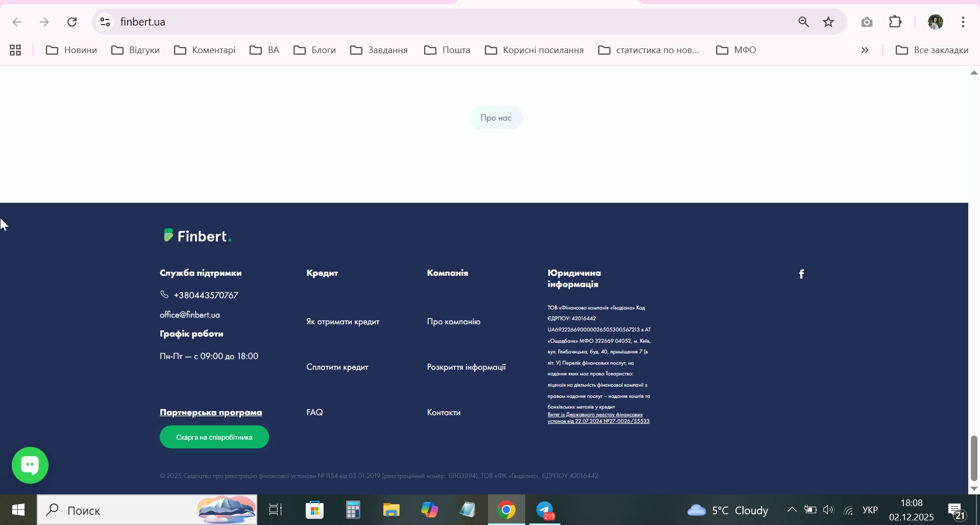
Task: Open the Відгуки bookmarks folder
Action: 136,50
